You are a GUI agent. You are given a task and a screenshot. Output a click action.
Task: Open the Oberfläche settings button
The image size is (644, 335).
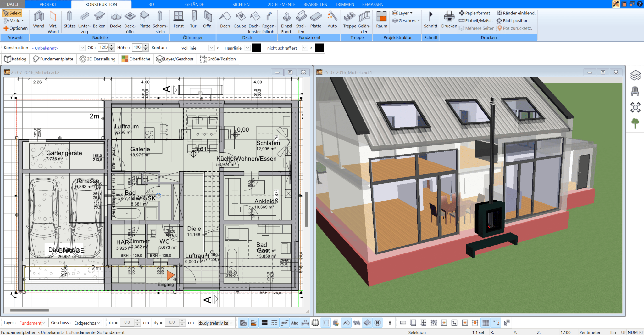136,59
